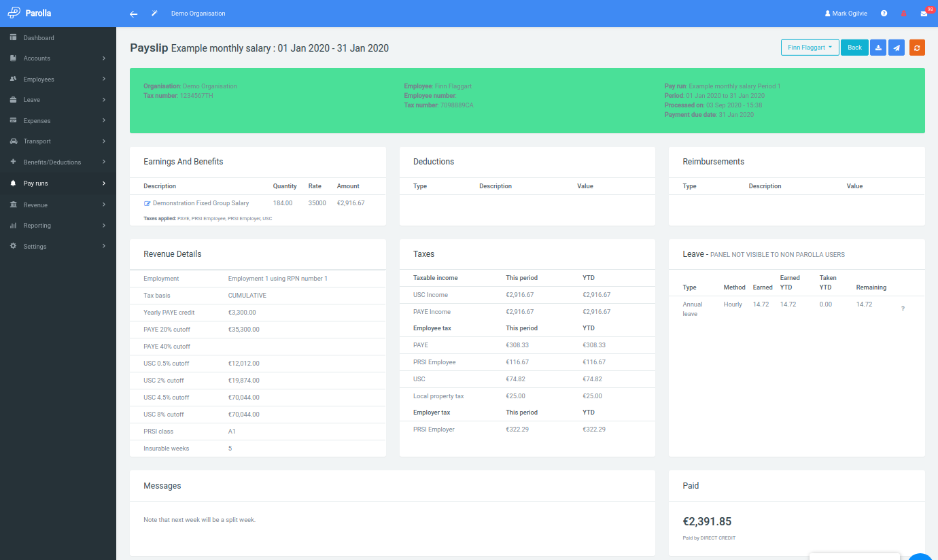
Task: Open the Mark Ogilvie user menu
Action: (846, 14)
